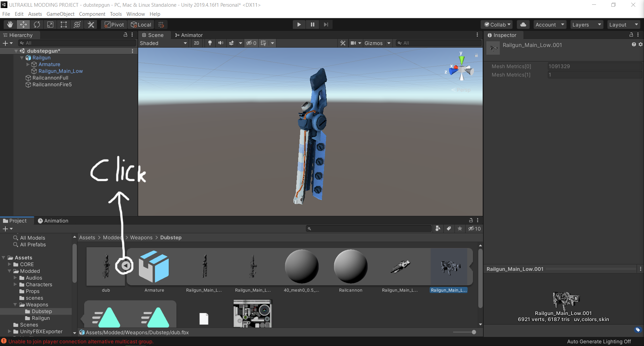Toggle scene audio
This screenshot has width=644, height=346.
[220, 43]
